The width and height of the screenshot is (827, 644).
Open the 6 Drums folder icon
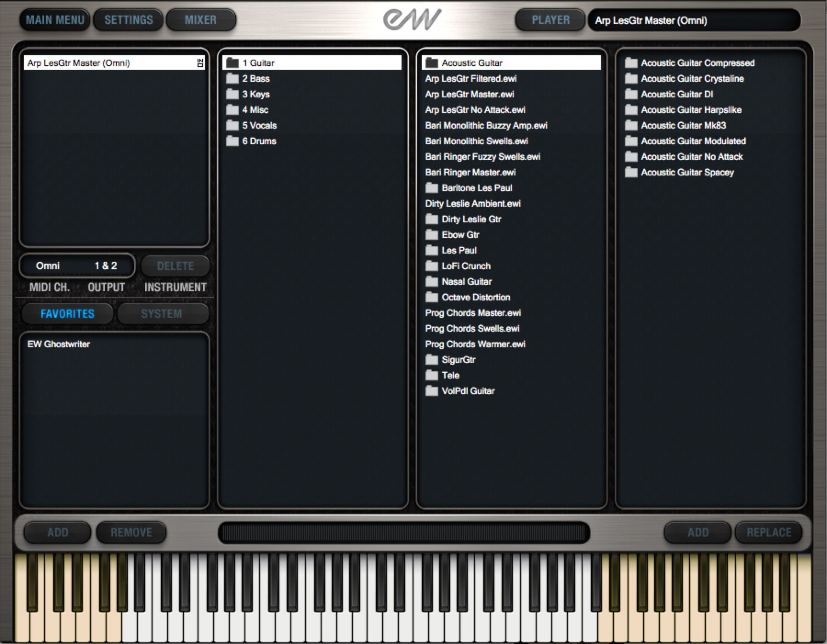click(232, 141)
